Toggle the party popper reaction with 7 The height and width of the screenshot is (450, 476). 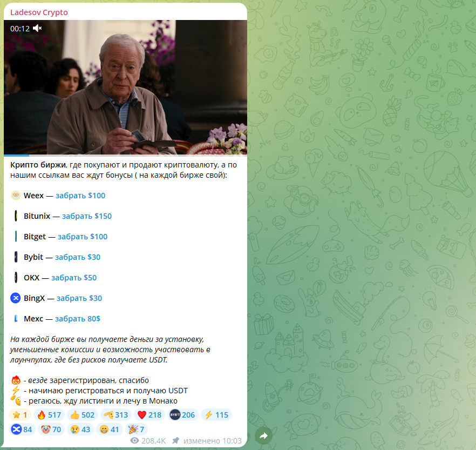tap(137, 429)
